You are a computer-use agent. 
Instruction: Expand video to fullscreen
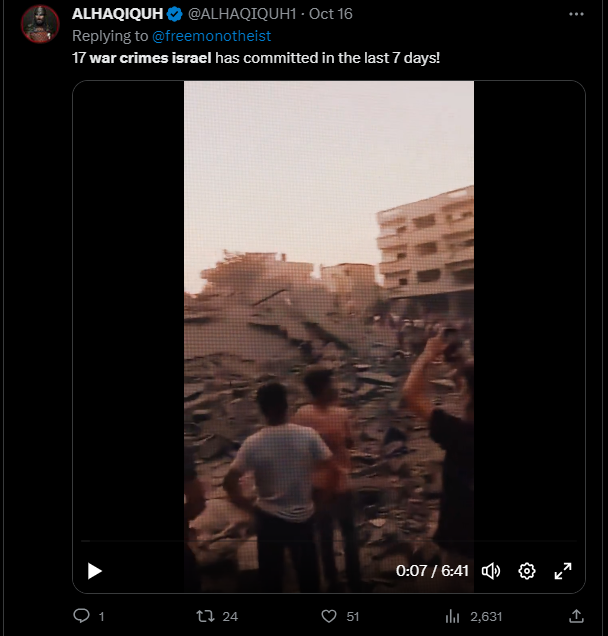pos(563,571)
